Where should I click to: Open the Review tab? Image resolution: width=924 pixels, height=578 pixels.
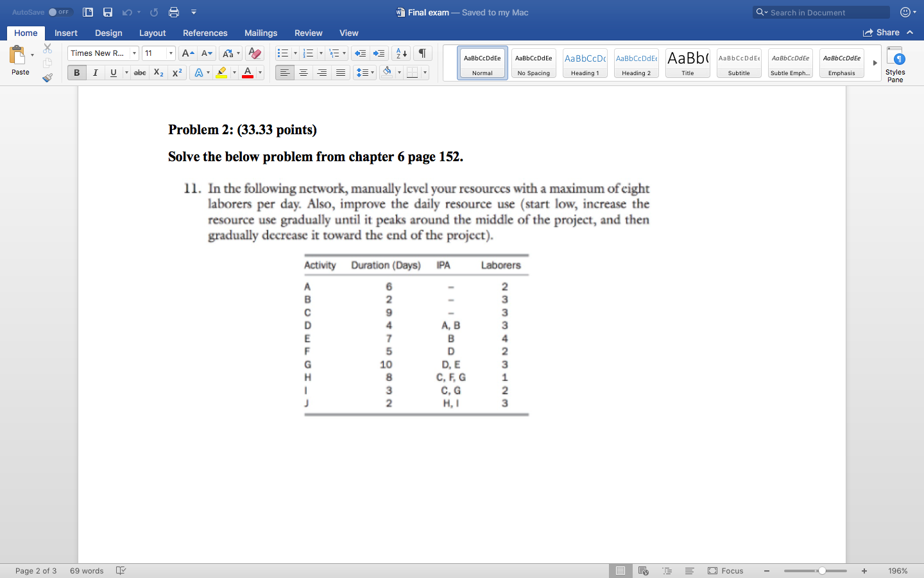tap(308, 33)
